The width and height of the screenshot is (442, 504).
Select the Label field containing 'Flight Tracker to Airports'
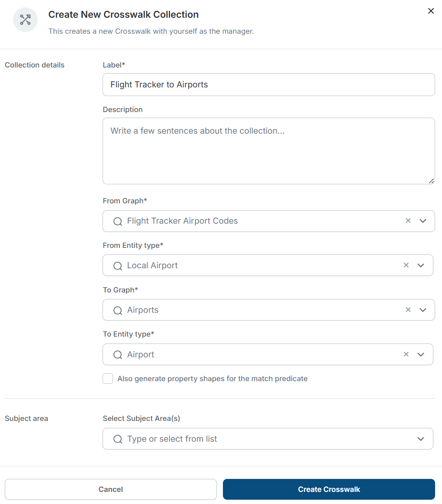click(268, 84)
